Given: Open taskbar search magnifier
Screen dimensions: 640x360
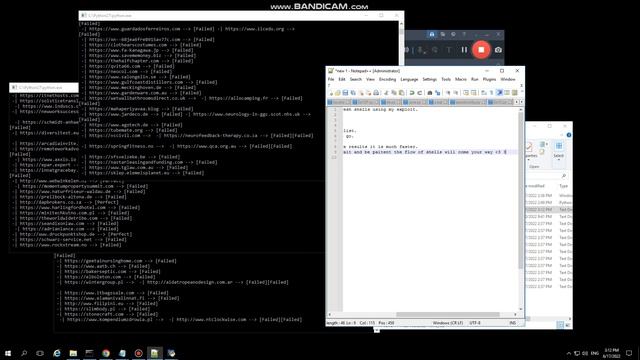Looking at the screenshot, I should coord(24,353).
